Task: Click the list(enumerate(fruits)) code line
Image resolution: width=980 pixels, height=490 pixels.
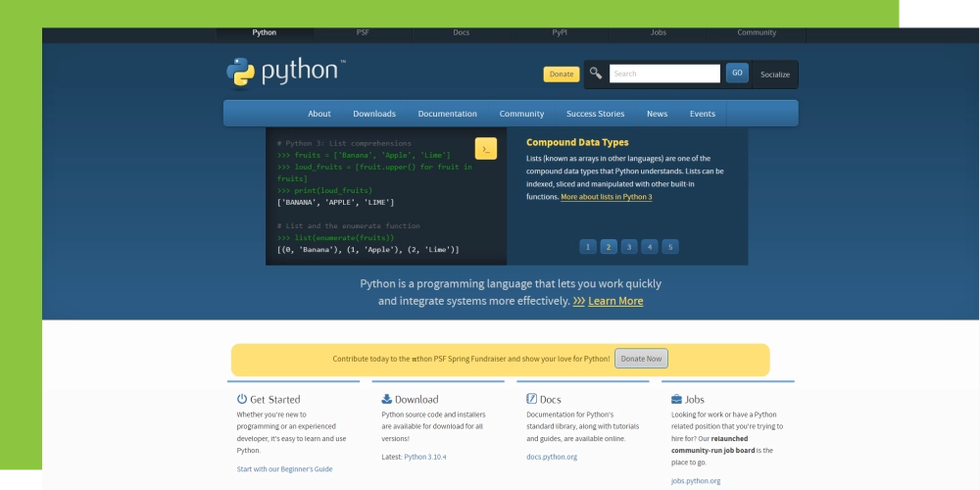Action: (x=335, y=238)
